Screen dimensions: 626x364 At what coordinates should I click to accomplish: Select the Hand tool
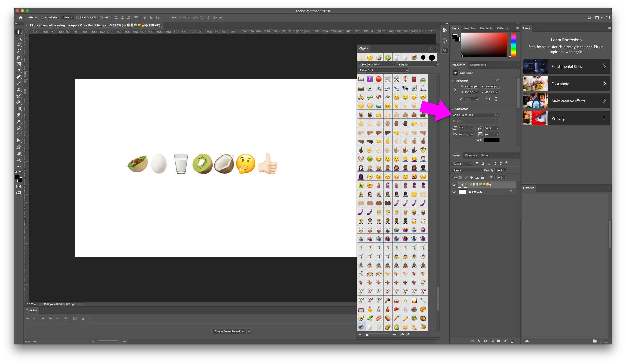[19, 153]
